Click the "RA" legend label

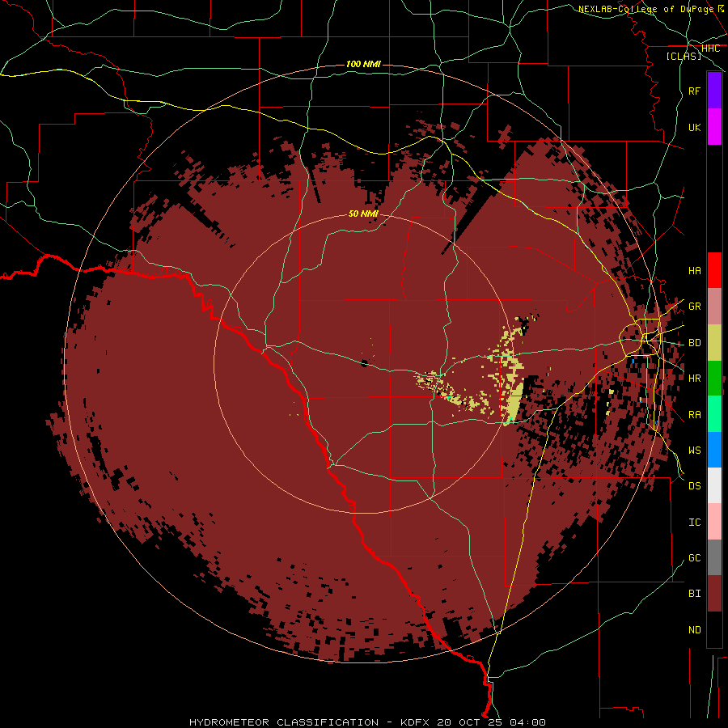tap(694, 414)
